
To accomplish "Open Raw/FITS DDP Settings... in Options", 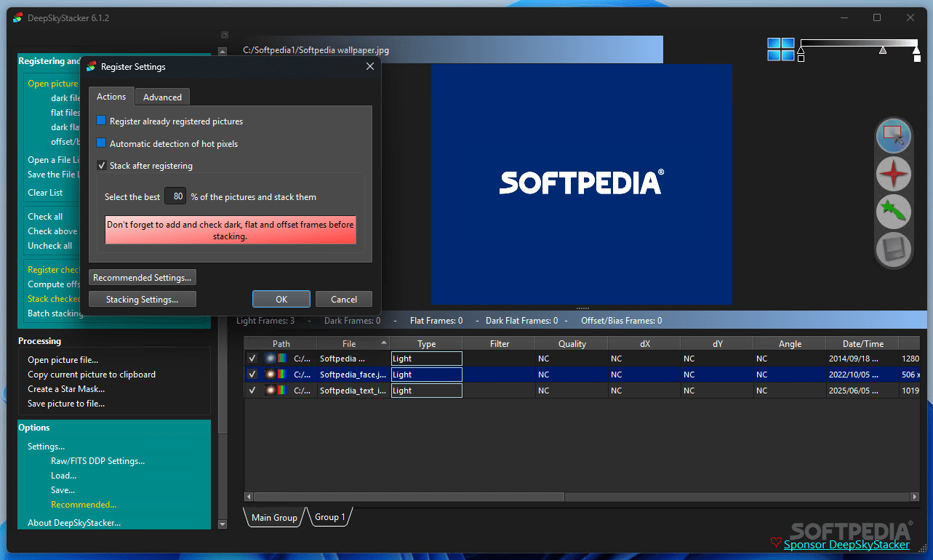I will pyautogui.click(x=97, y=461).
